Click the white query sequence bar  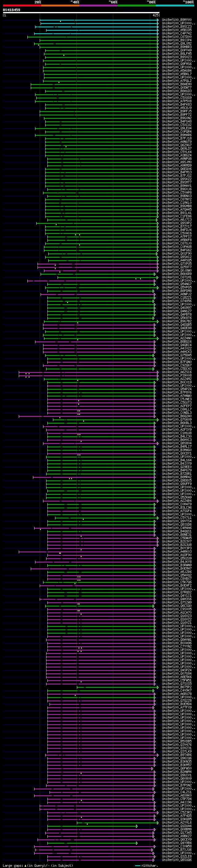(81, 13)
